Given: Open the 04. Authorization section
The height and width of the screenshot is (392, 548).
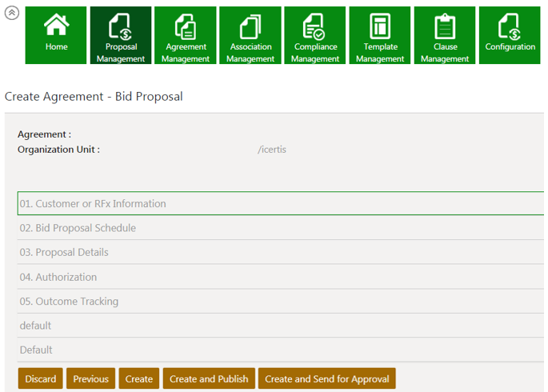Looking at the screenshot, I should 58,278.
